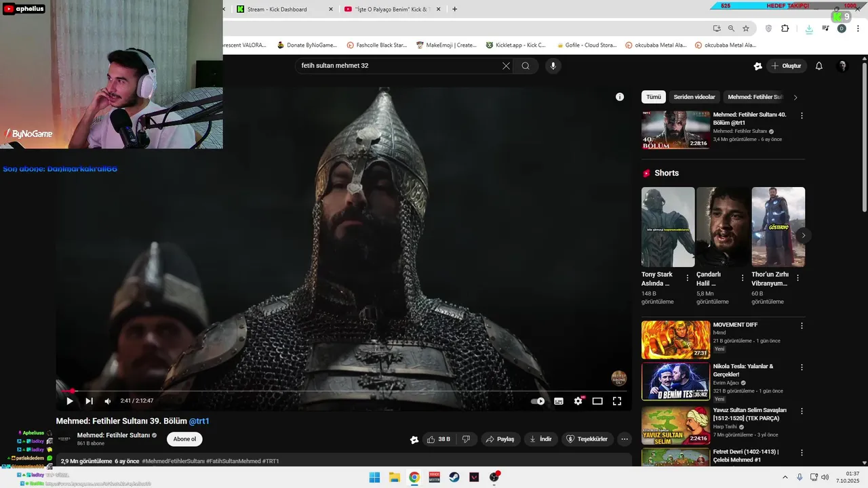Open options for Tony Stark short
The image size is (868, 488).
687,278
